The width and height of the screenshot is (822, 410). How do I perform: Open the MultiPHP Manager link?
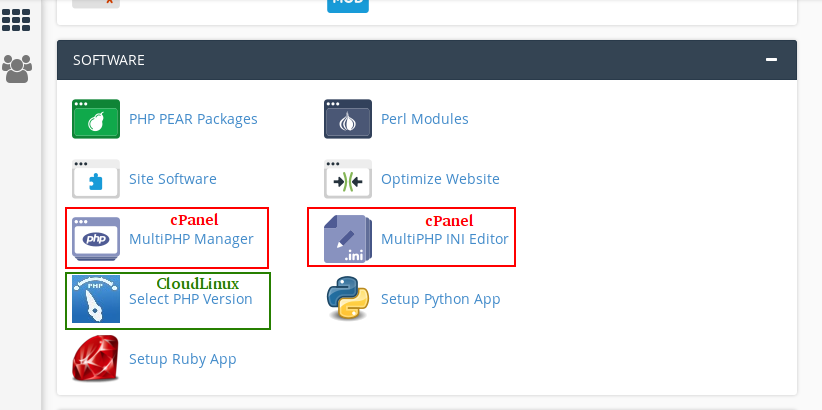pos(191,239)
